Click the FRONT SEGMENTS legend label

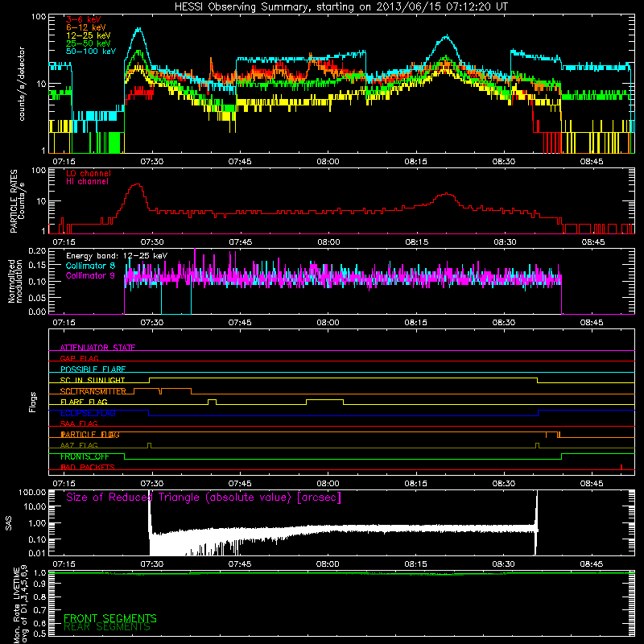(x=110, y=618)
